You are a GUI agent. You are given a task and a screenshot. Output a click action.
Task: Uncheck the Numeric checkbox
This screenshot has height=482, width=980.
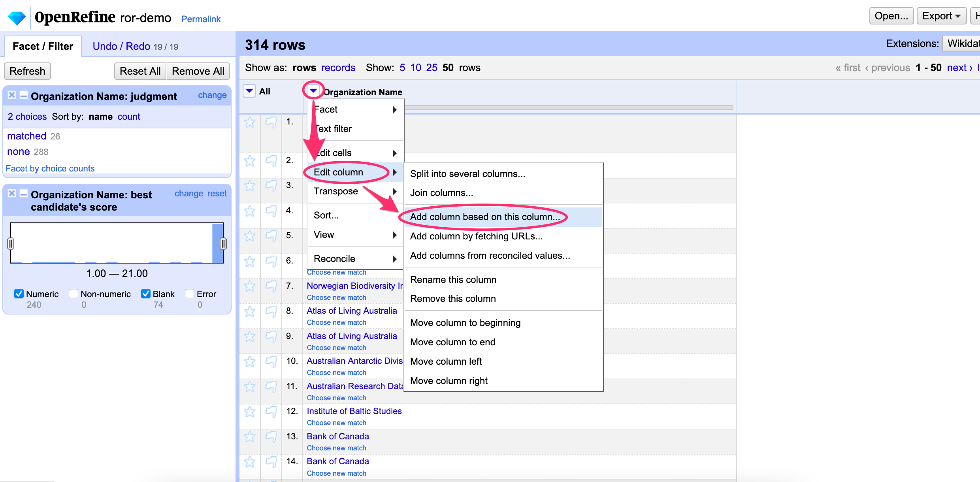click(19, 294)
